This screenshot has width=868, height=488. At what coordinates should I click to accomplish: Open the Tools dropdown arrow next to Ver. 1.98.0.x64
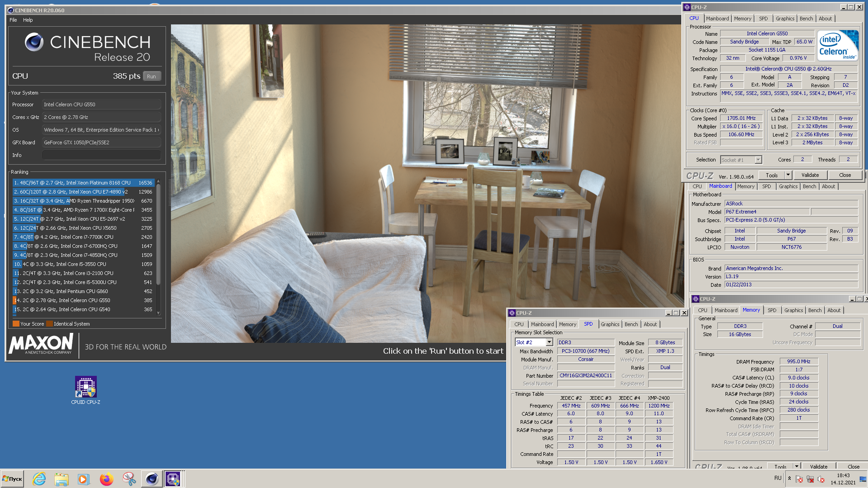(788, 175)
